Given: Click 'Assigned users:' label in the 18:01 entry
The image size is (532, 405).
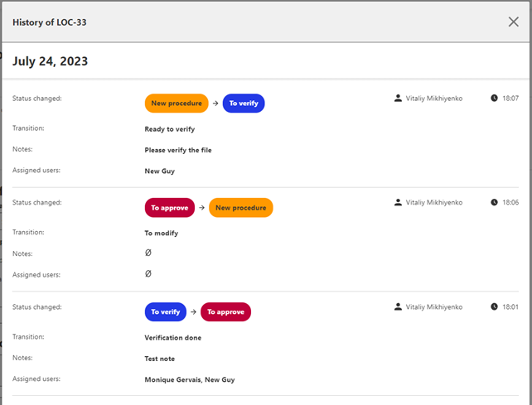Looking at the screenshot, I should tap(36, 378).
